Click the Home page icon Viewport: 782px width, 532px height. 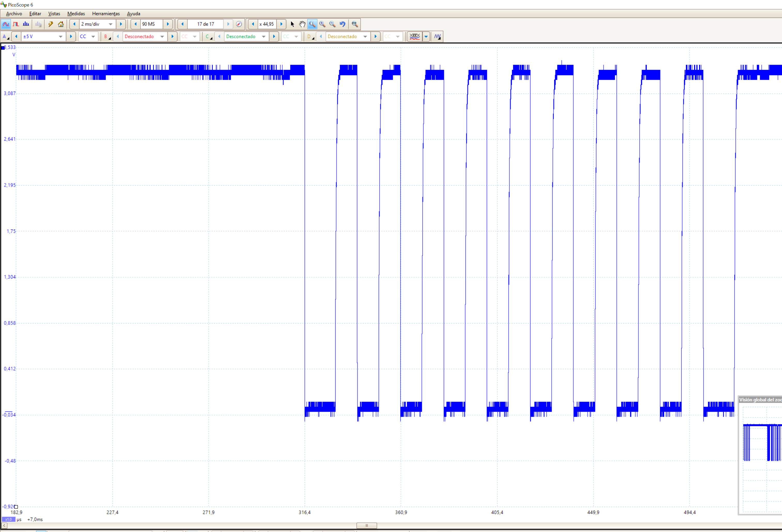click(x=61, y=24)
